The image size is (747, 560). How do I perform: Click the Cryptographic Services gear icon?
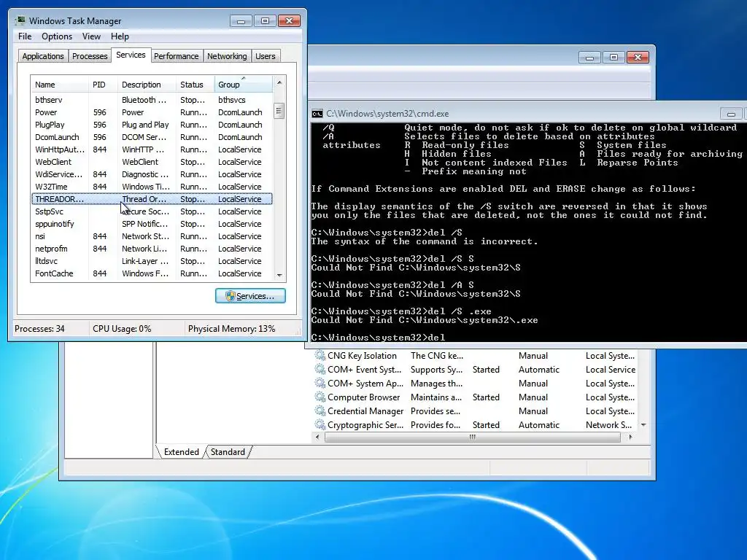point(320,424)
